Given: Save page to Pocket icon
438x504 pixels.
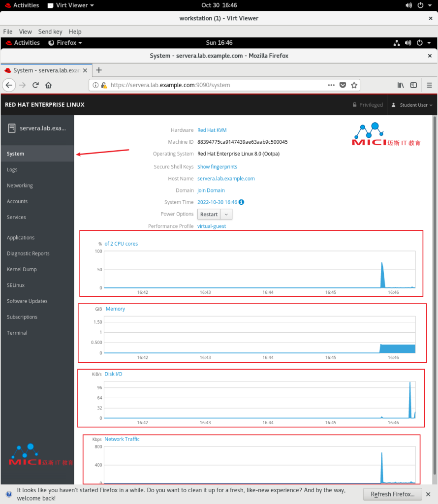Looking at the screenshot, I should pos(343,85).
